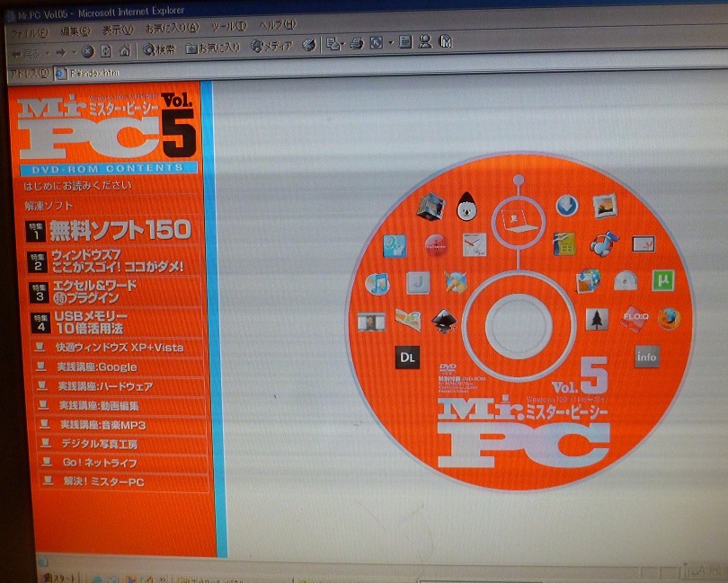Open the 検索 search pane

pyautogui.click(x=159, y=49)
